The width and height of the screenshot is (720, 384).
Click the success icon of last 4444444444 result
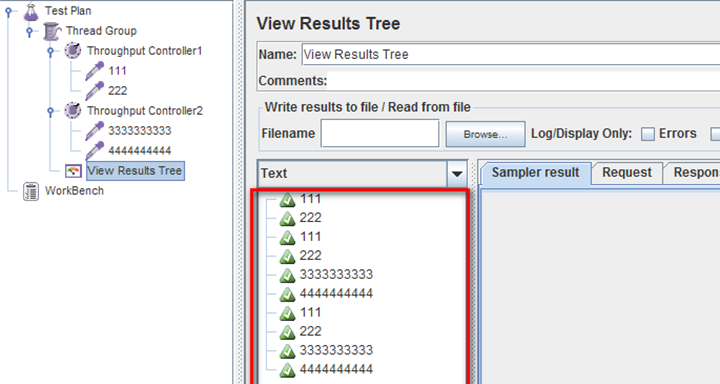coord(287,370)
